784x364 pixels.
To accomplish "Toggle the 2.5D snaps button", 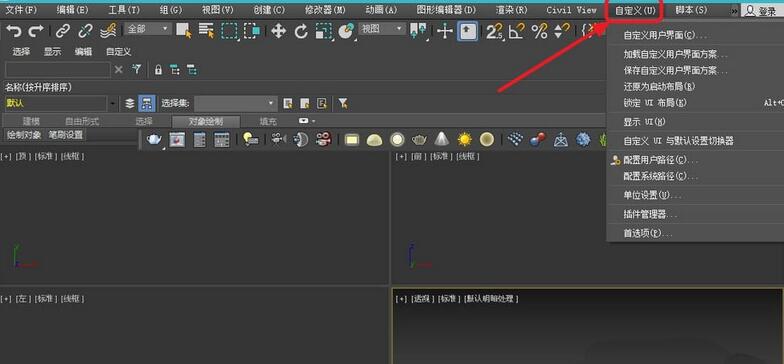I will (x=494, y=32).
